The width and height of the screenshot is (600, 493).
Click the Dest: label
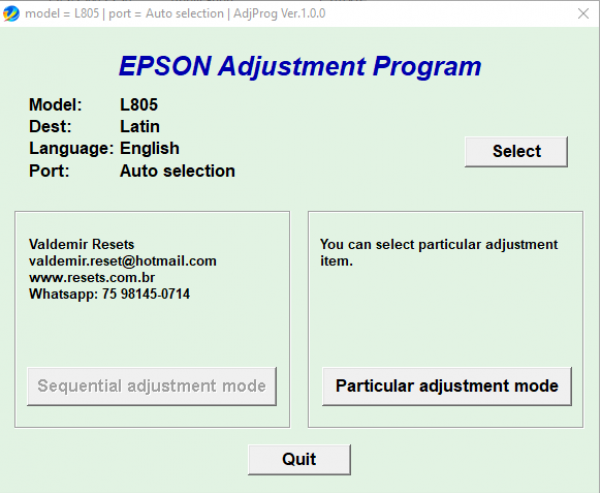pos(51,126)
